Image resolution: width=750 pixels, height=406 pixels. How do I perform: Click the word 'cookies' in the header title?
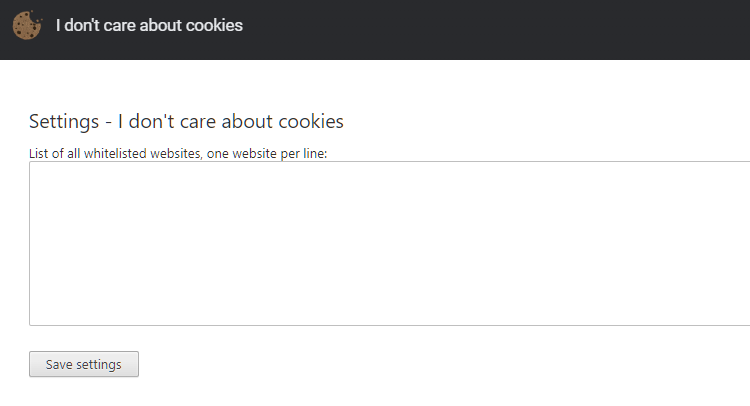coord(214,25)
